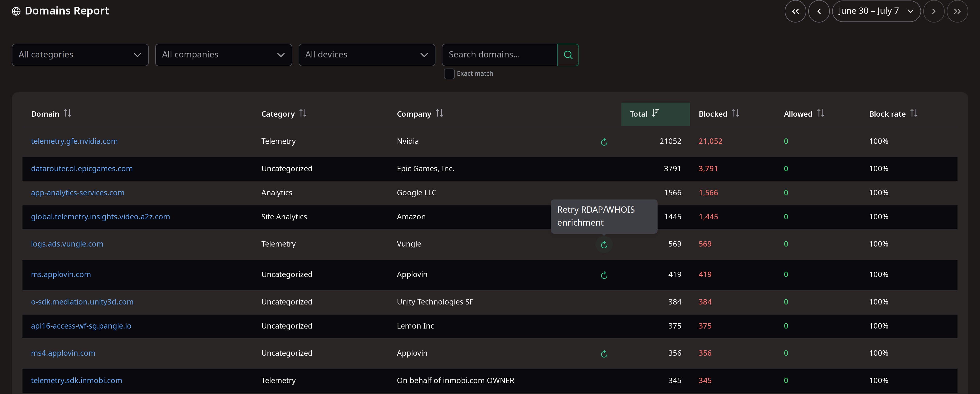
Task: Sort by Domain column arrows
Action: [67, 113]
